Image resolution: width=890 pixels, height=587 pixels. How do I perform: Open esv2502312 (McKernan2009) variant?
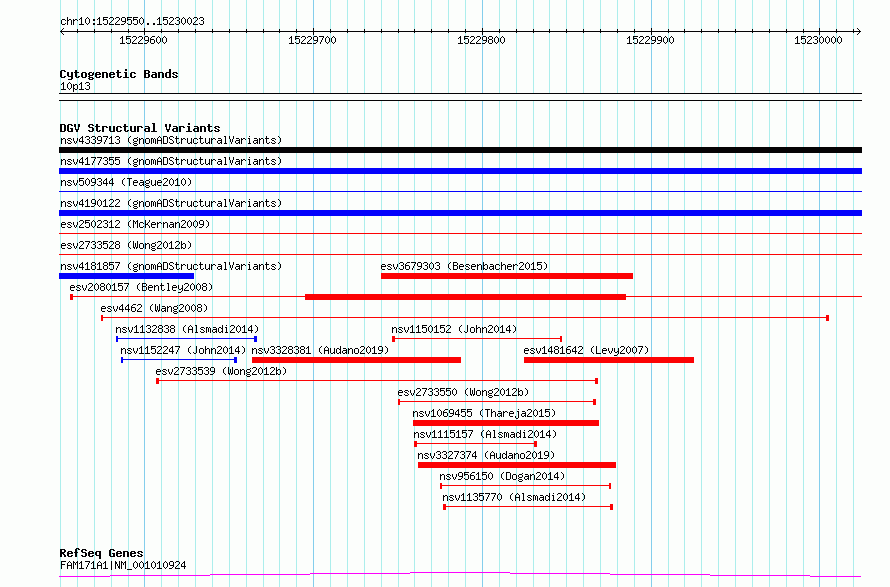[x=135, y=224]
